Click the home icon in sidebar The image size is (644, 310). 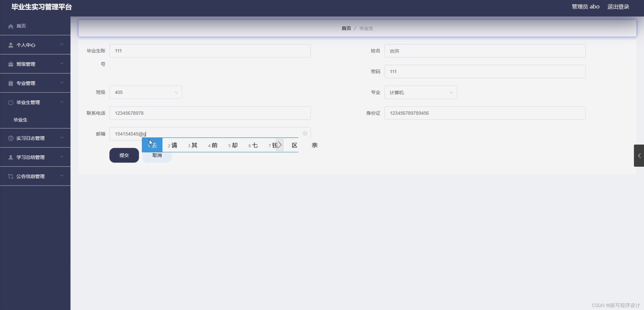coord(11,26)
